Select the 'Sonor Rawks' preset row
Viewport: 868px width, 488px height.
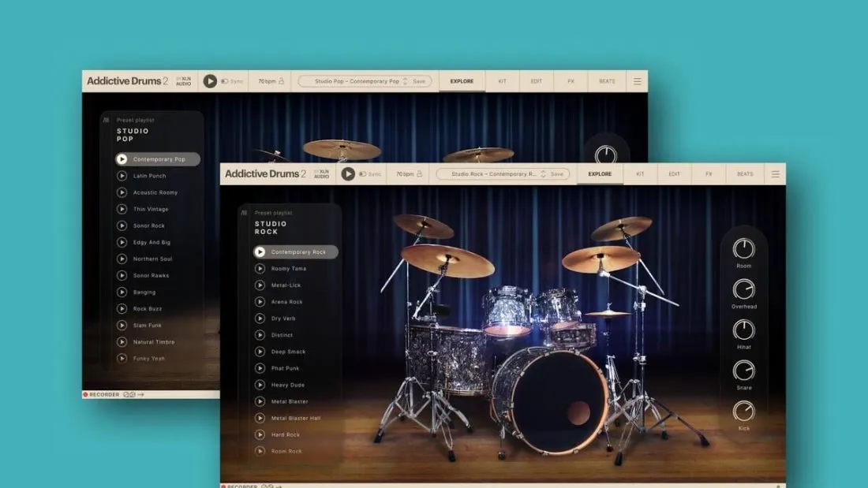(158, 276)
